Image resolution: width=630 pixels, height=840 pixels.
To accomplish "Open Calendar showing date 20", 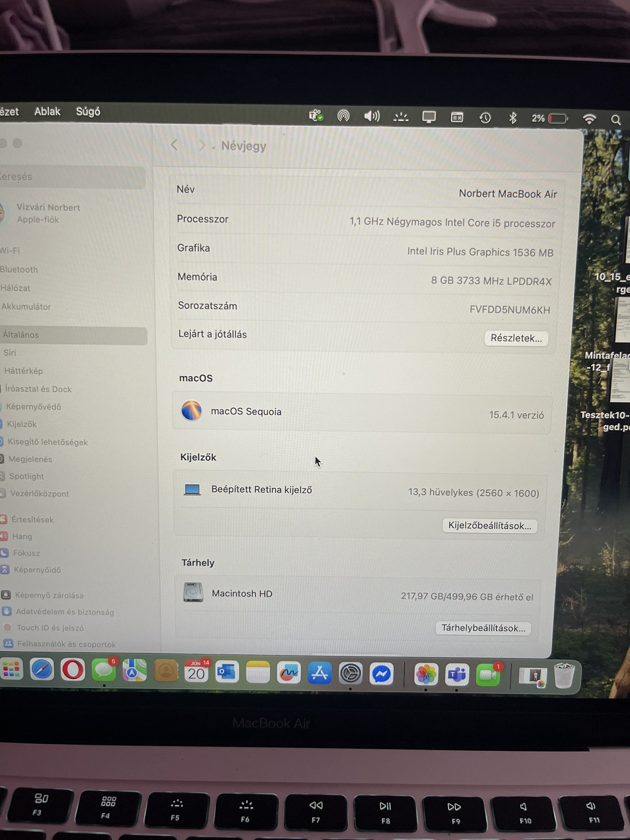I will tap(196, 672).
